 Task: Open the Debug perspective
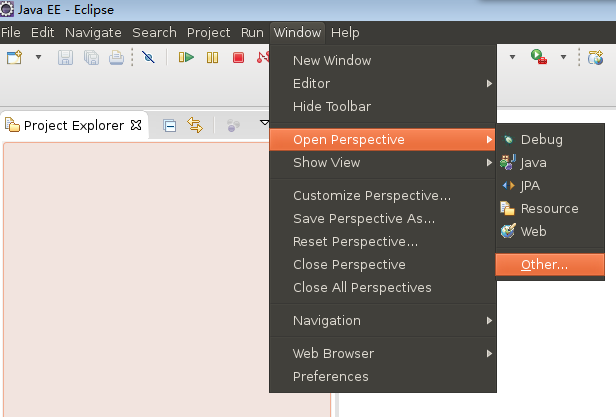point(541,139)
